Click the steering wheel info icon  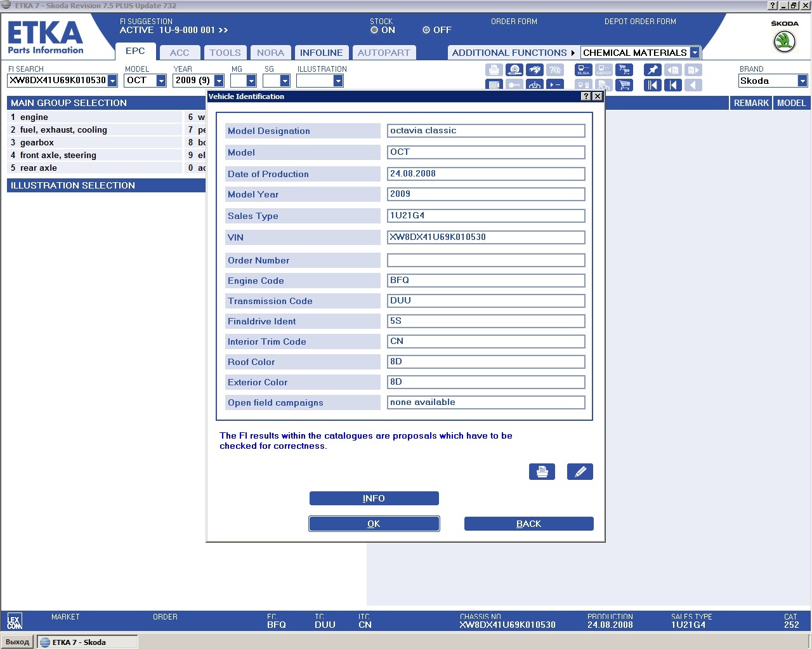pos(535,84)
